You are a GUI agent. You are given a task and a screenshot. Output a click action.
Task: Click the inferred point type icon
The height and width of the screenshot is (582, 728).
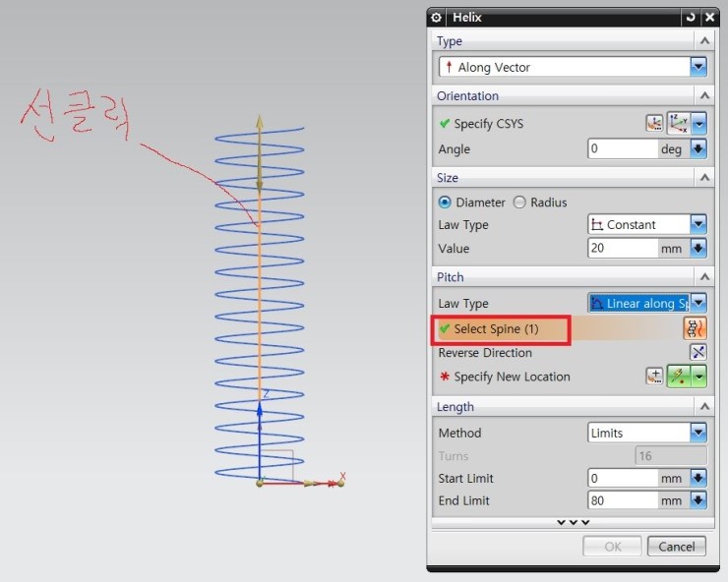[x=678, y=377]
